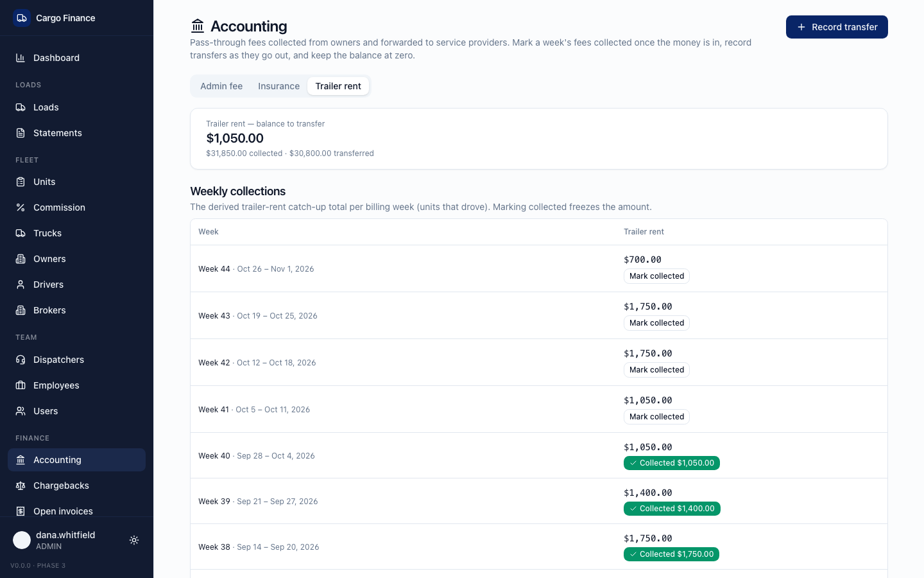The height and width of the screenshot is (578, 924).
Task: Click the Loads truck icon in sidebar
Action: tap(21, 107)
